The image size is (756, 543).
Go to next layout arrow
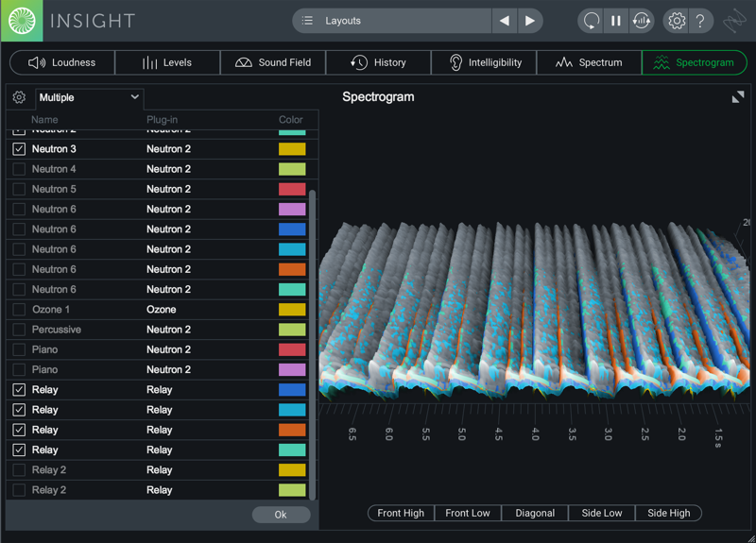click(530, 21)
